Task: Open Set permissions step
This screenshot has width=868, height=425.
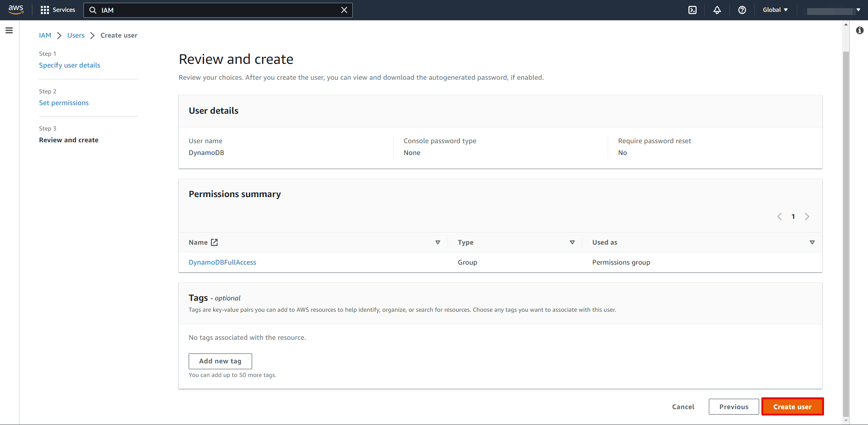Action: (64, 103)
